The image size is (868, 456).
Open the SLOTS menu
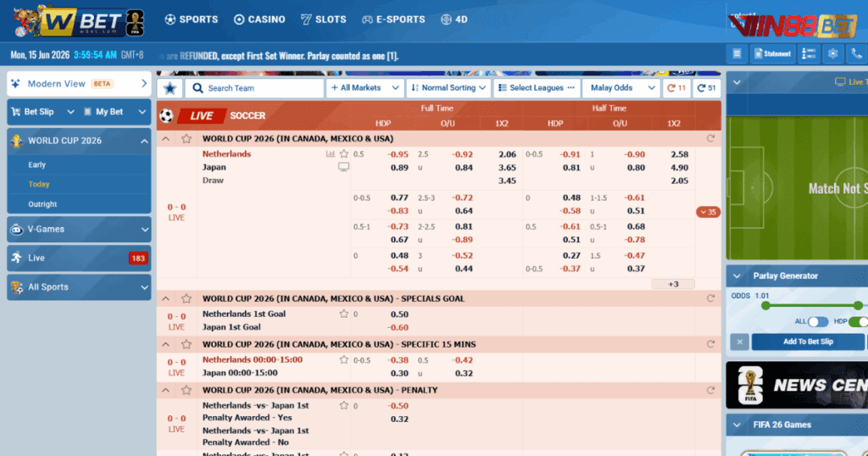323,19
